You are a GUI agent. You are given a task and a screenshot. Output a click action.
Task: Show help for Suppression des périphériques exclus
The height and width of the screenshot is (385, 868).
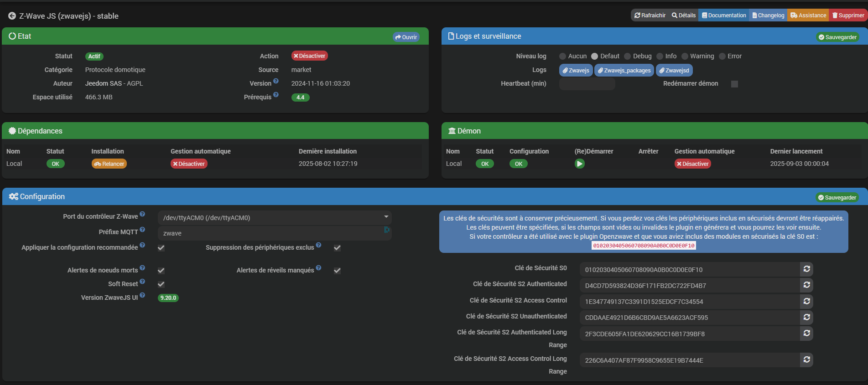318,245
